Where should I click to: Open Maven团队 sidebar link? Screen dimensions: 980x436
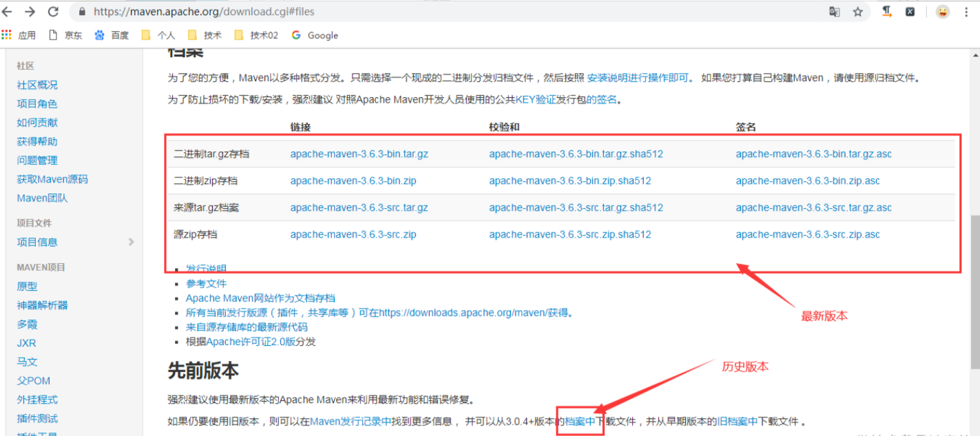42,198
